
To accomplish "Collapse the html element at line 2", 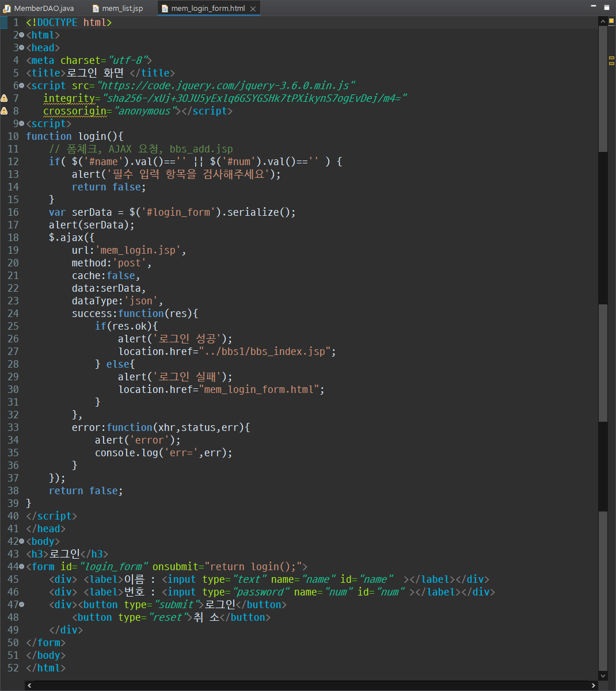I will [21, 35].
